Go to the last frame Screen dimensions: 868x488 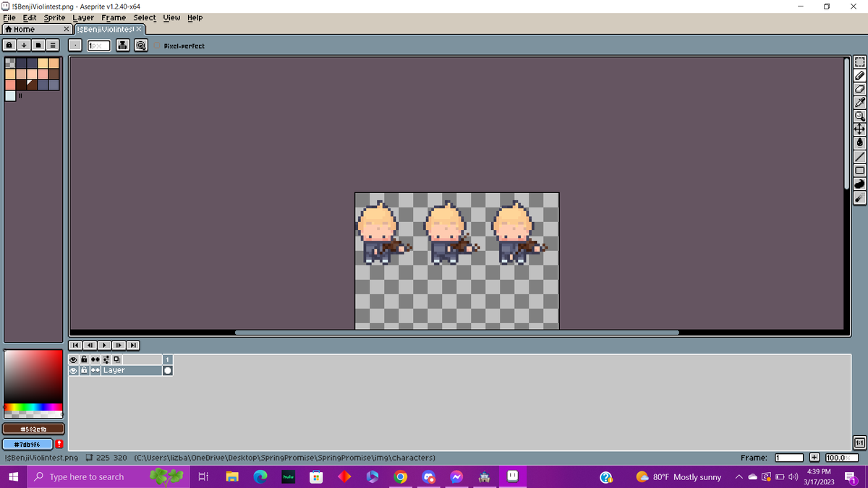(x=134, y=344)
